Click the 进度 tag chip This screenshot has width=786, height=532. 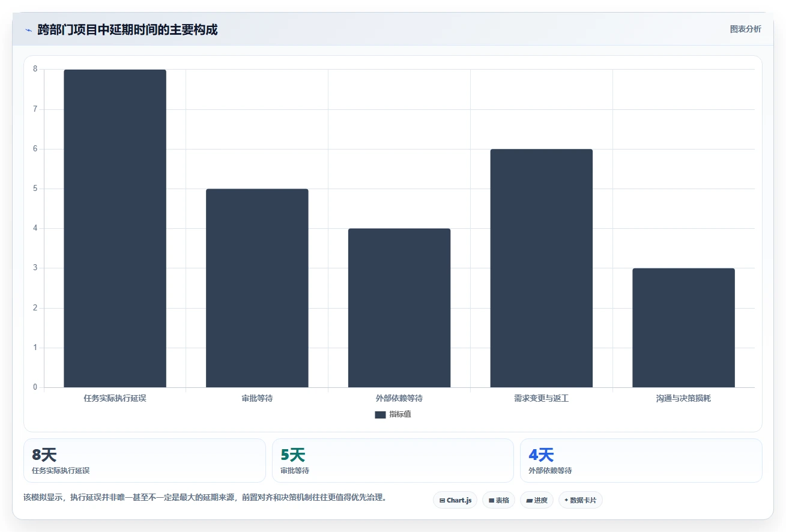tap(537, 500)
